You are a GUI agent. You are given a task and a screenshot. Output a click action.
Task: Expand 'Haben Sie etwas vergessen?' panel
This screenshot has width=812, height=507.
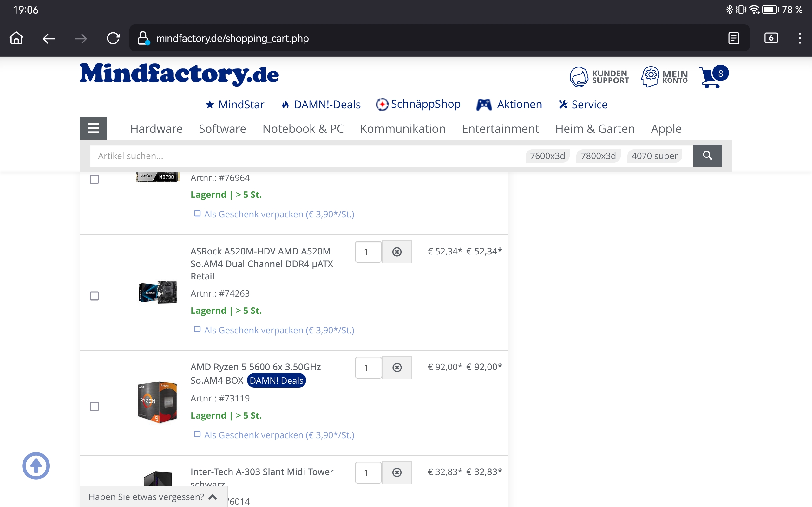[153, 497]
